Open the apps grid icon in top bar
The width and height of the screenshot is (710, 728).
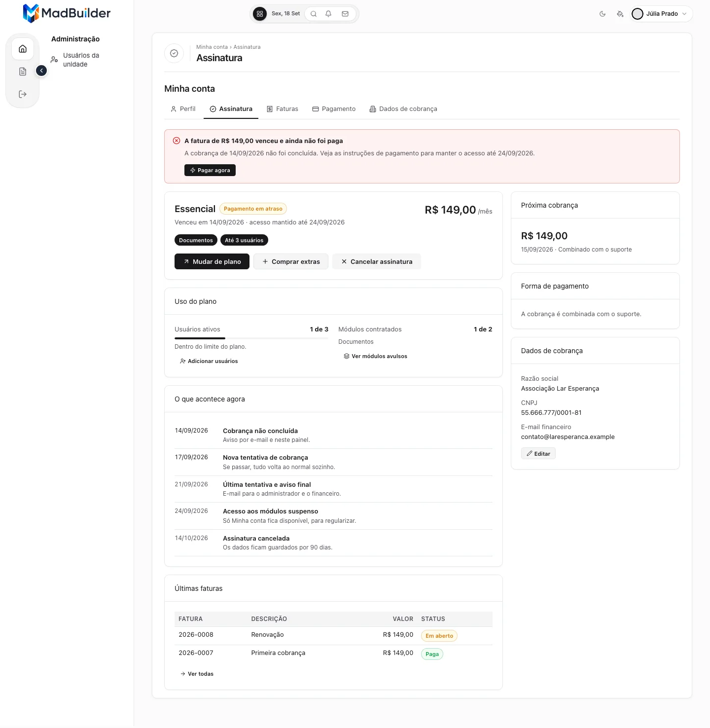260,14
